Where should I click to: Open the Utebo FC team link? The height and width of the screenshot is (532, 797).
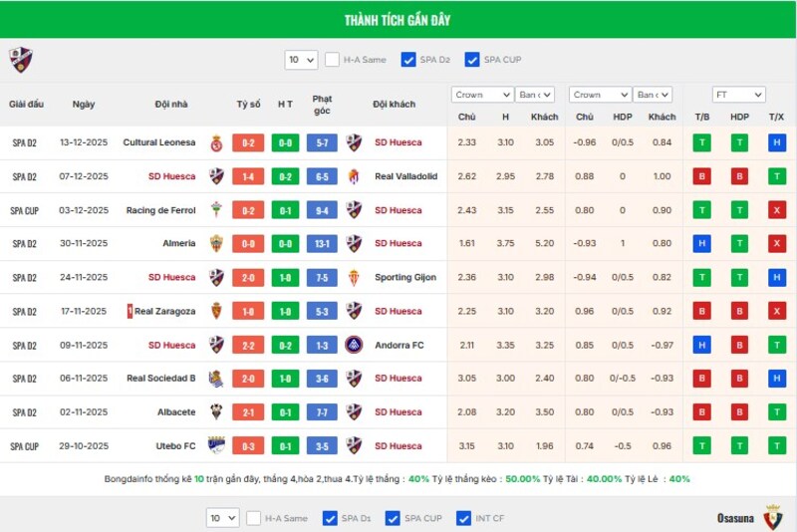click(x=174, y=446)
